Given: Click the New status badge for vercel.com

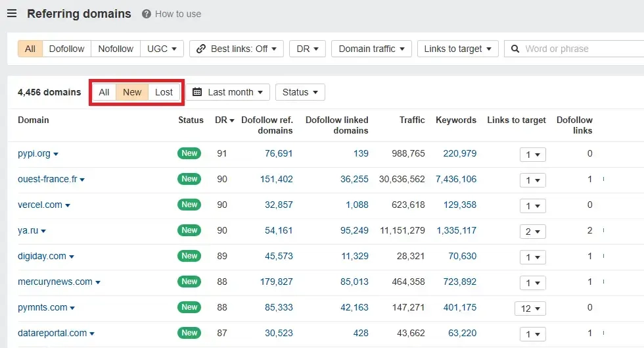Looking at the screenshot, I should pos(189,205).
